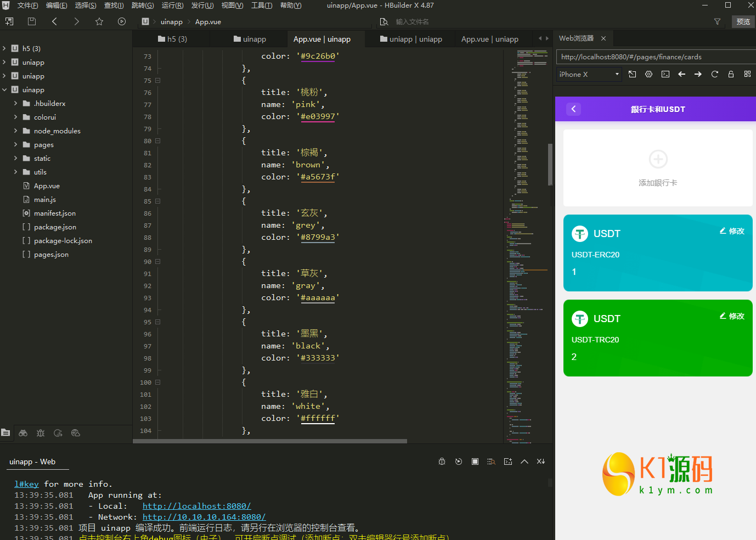
Task: Collapse code fold at line 75
Action: click(158, 81)
